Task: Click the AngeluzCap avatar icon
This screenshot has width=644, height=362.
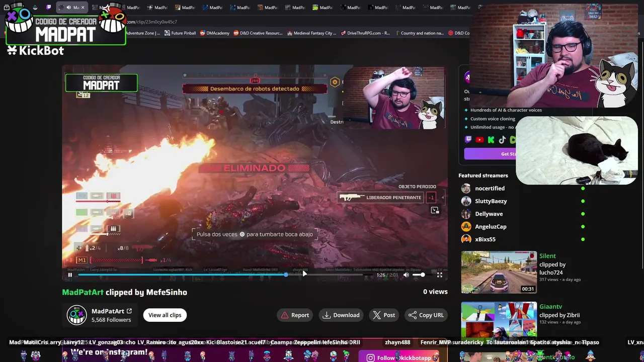Action: point(466,227)
